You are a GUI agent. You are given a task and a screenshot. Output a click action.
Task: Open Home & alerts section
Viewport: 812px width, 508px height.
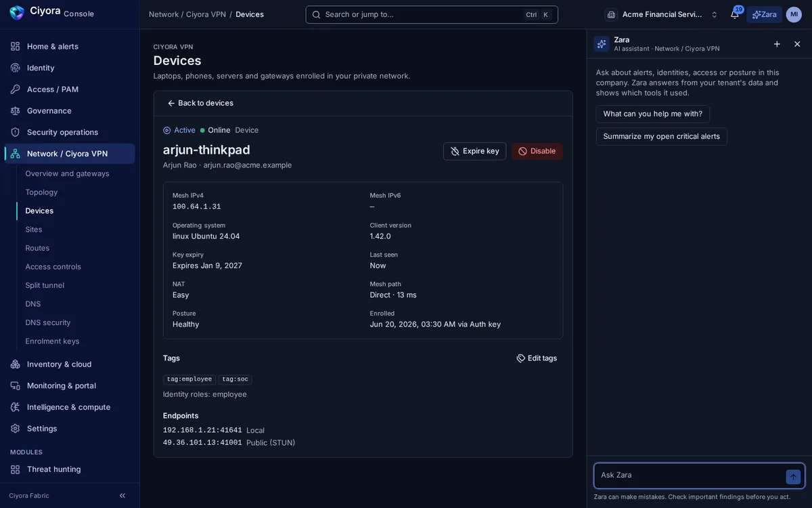coord(70,46)
